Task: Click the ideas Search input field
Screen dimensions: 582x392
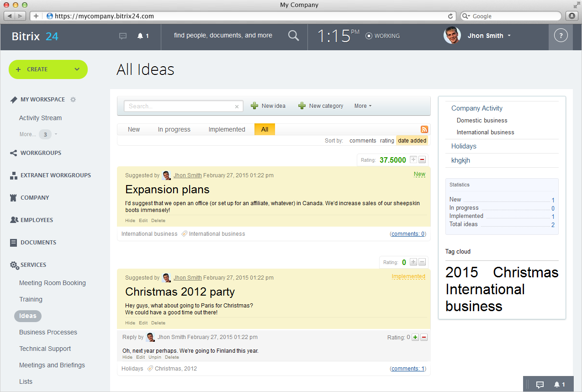Action: click(179, 106)
